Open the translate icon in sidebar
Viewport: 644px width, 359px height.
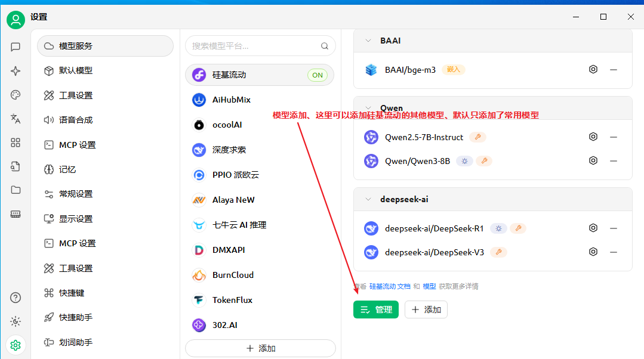16,119
